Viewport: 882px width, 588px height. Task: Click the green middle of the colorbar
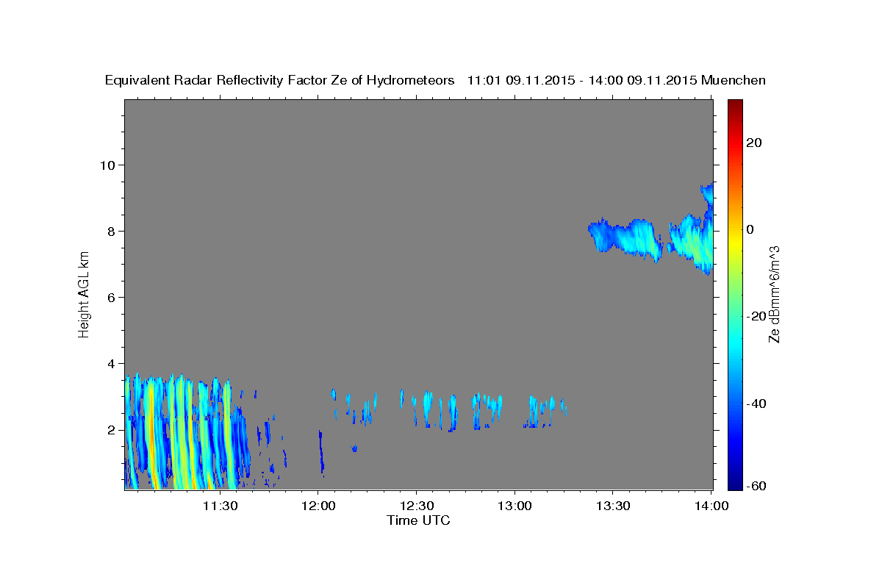coord(734,294)
